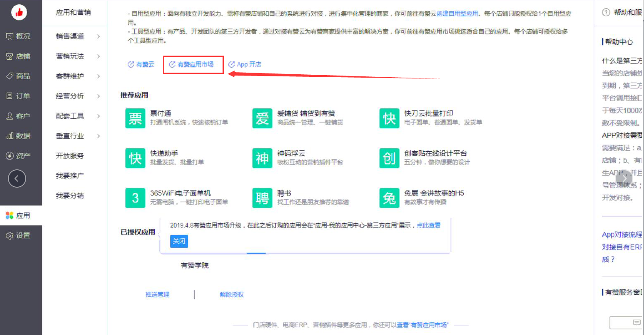
Task: Click 解除授权 link
Action: (x=232, y=295)
